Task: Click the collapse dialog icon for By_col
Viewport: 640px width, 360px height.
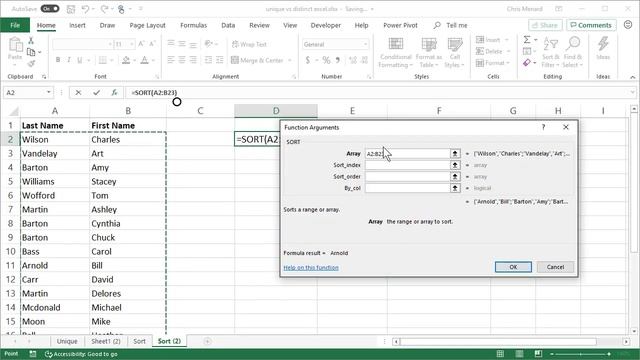Action: tap(455, 188)
